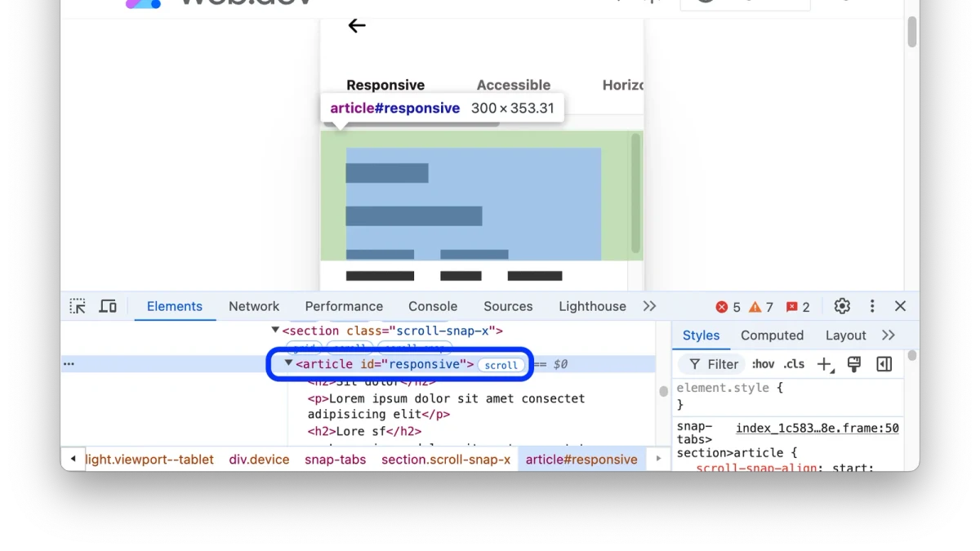
Task: Click the paint roller icon in Styles
Action: 854,364
